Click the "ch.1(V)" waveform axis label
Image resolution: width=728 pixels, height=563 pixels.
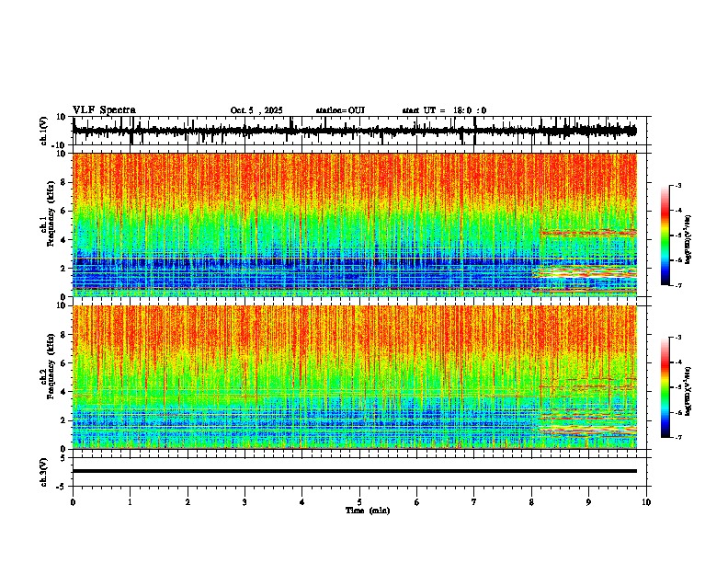coord(44,131)
